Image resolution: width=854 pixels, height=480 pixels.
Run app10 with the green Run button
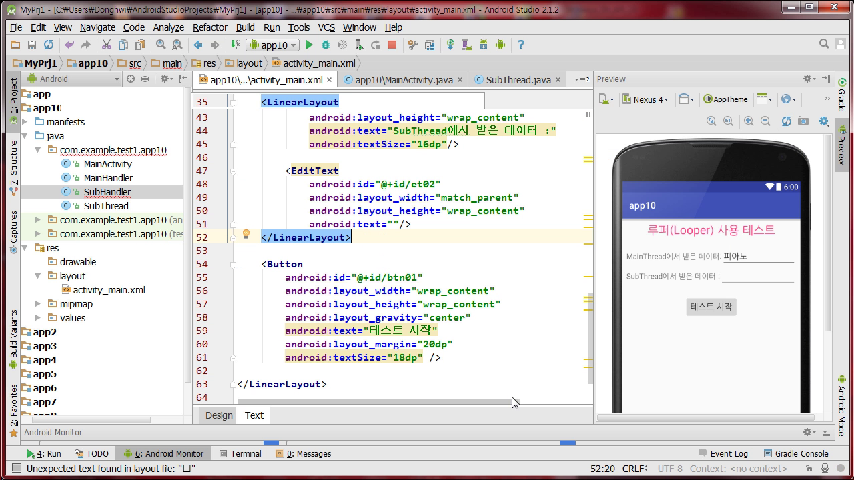click(310, 45)
